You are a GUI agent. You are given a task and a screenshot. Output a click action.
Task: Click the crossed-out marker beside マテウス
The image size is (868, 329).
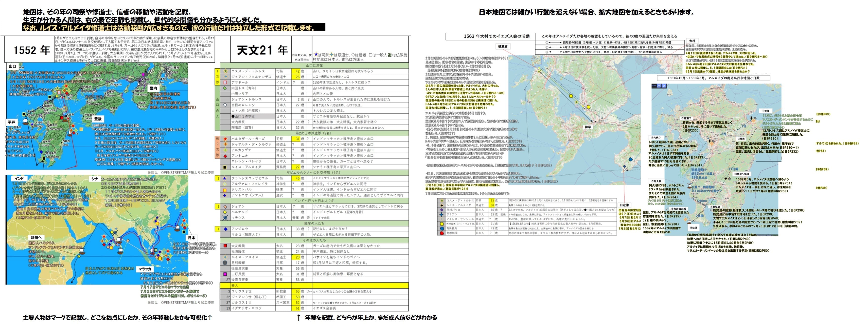[225, 218]
